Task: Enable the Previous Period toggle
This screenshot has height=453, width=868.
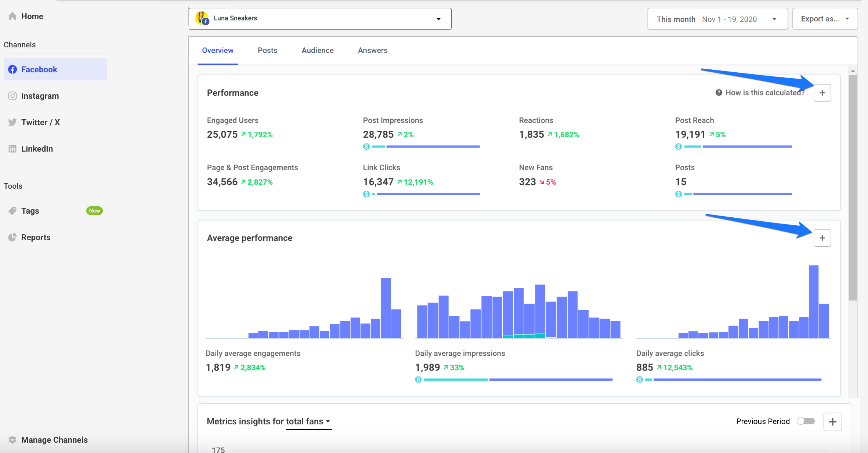Action: coord(806,421)
